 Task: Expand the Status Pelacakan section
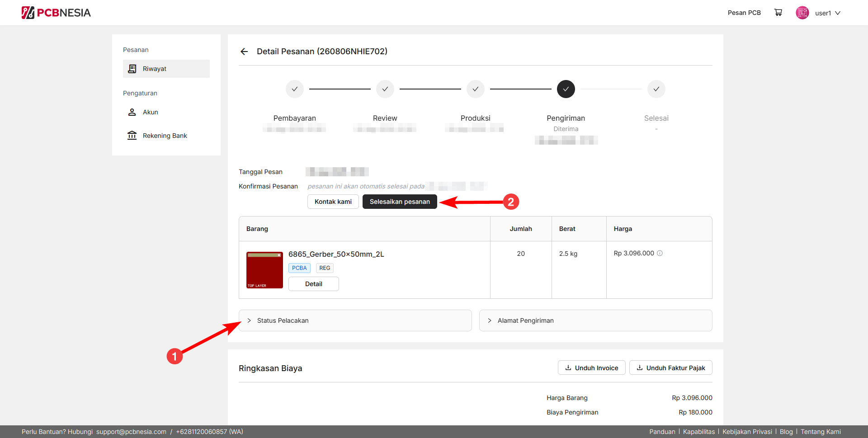[355, 320]
